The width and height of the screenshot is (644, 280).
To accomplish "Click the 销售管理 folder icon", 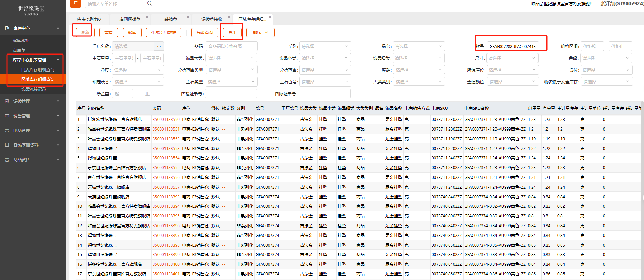I will click(7, 116).
